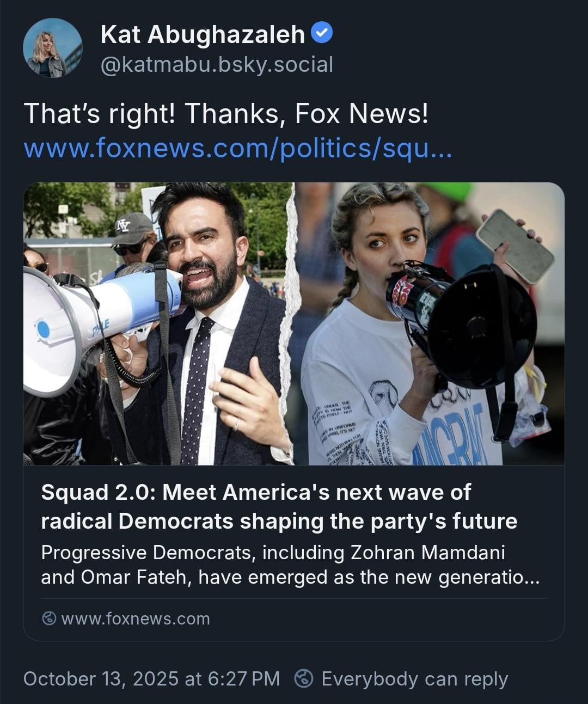
Task: Click the blue verified checkmark badge
Action: tap(322, 34)
